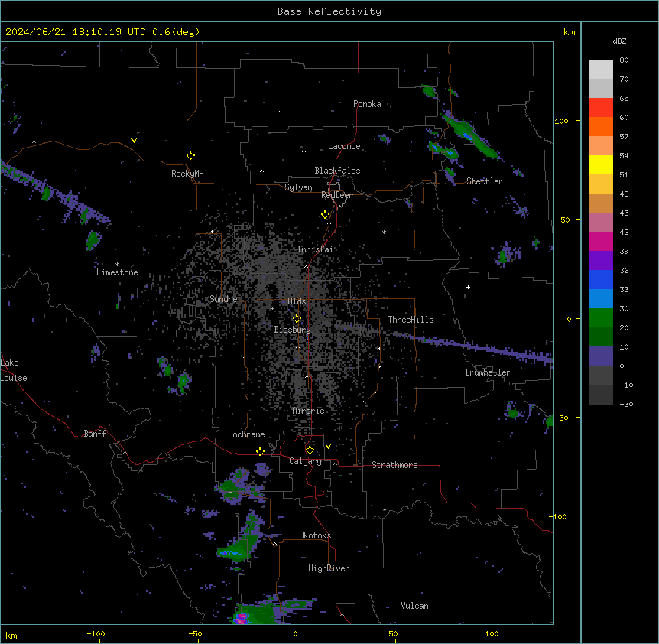Click the km unit label at bottom left
Image resolution: width=659 pixels, height=644 pixels.
pos(11,636)
